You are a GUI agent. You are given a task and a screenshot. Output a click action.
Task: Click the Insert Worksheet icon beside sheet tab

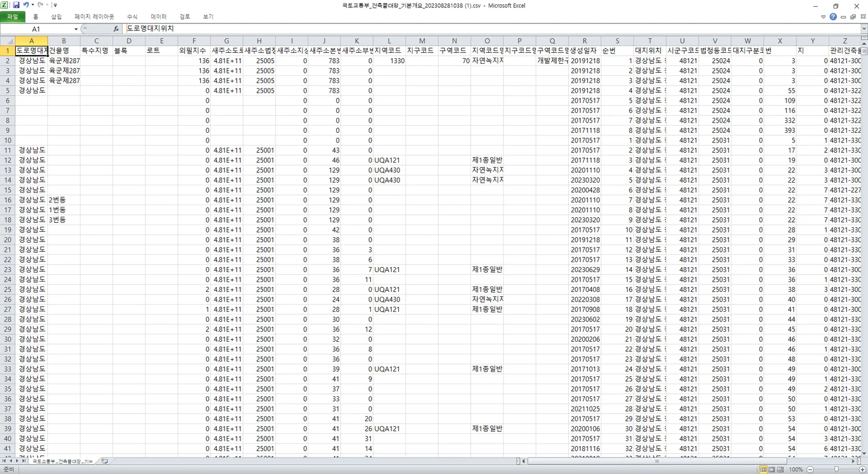104,461
